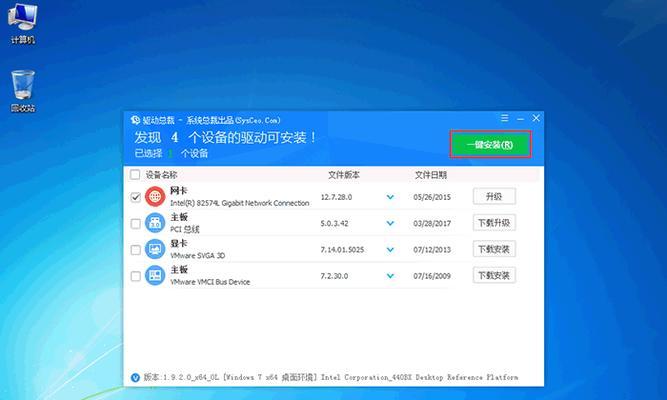Open the hamburger menu in title bar

pyautogui.click(x=505, y=118)
